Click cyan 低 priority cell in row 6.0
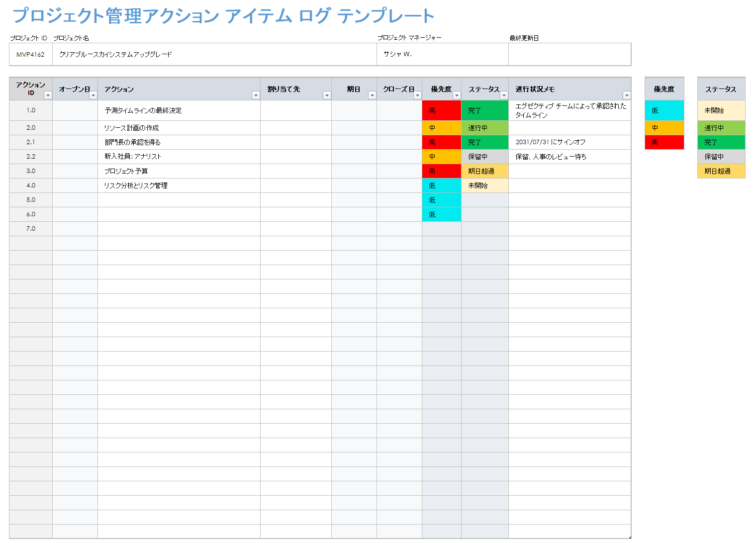This screenshot has height=543, width=756. (x=442, y=214)
